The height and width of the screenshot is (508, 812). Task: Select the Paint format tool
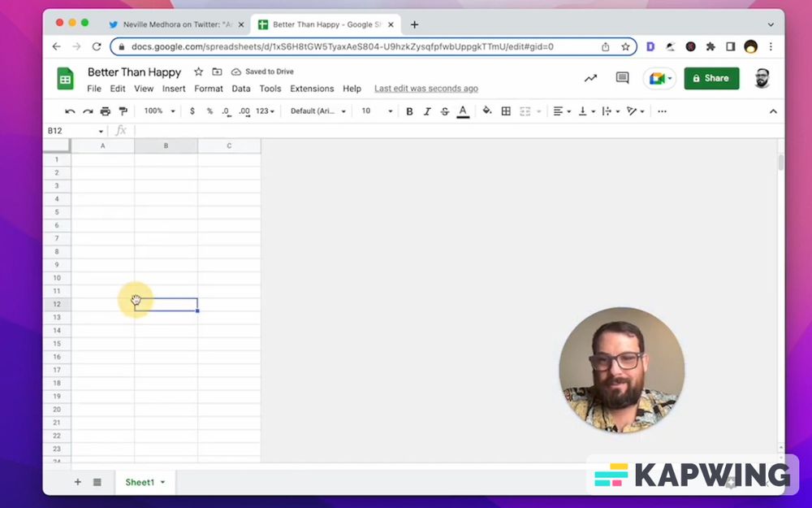click(x=123, y=111)
